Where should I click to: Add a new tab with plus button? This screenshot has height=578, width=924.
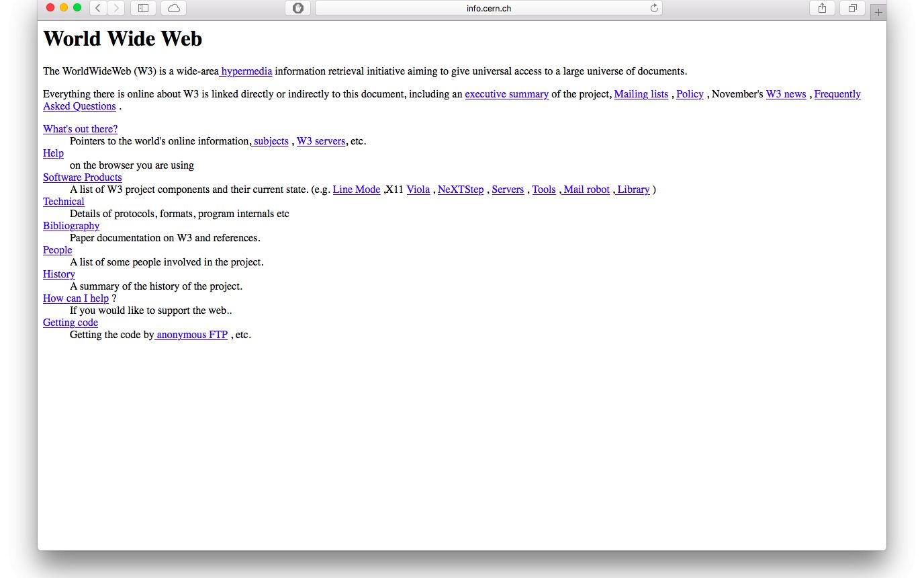point(878,12)
